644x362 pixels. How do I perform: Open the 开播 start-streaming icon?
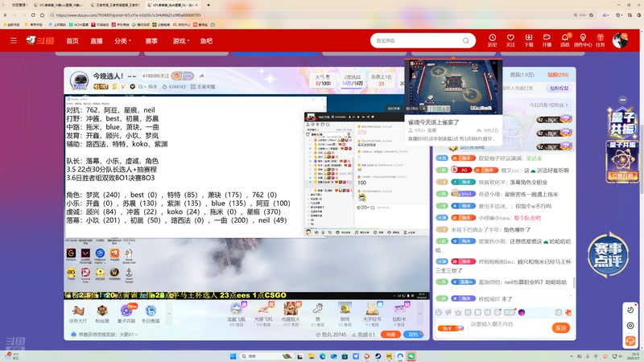[x=547, y=40]
